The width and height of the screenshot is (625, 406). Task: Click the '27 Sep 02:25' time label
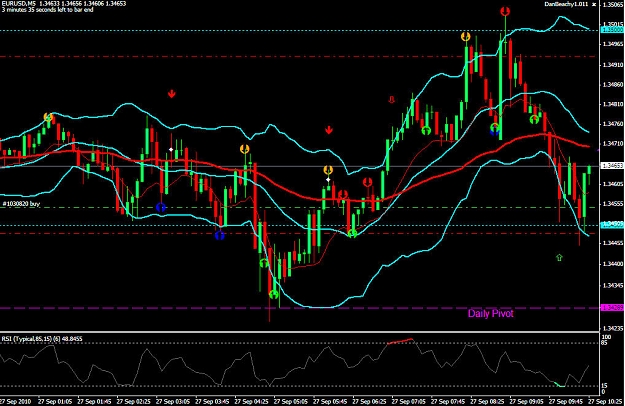tap(134, 401)
